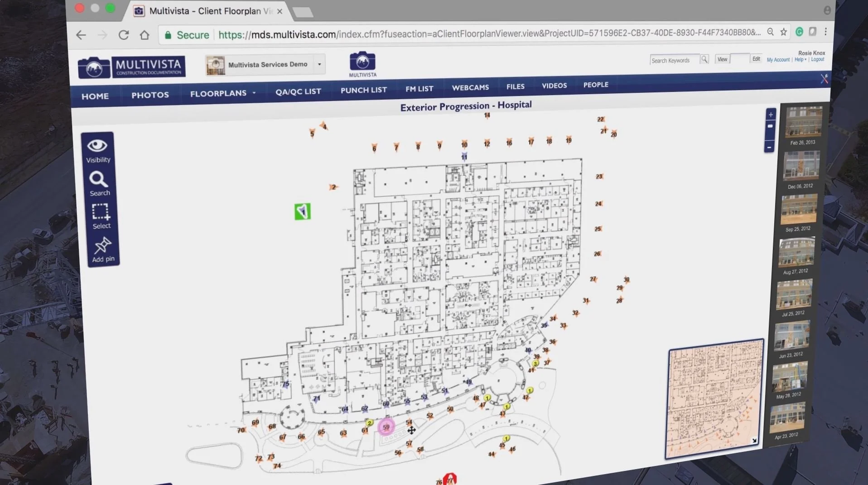
Task: Open the Help dropdown link
Action: pos(800,59)
